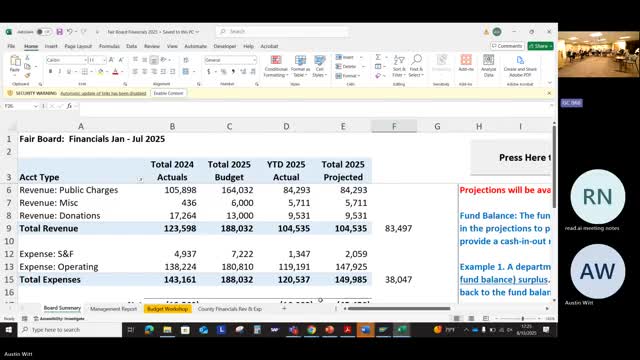The image size is (640, 360).
Task: Open the Borders dropdown arrow
Action: point(91,72)
